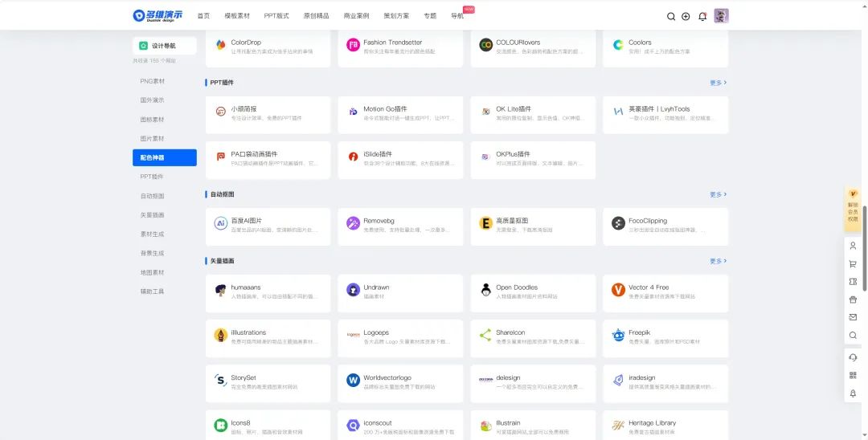This screenshot has height=440, width=868.
Task: Open notifications bell in the top header
Action: (702, 16)
